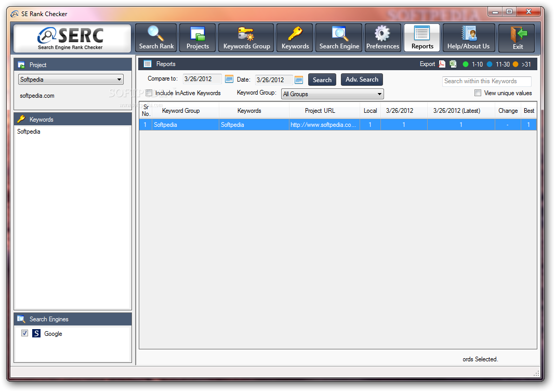
Task: Open Keywords Group section
Action: pos(246,37)
